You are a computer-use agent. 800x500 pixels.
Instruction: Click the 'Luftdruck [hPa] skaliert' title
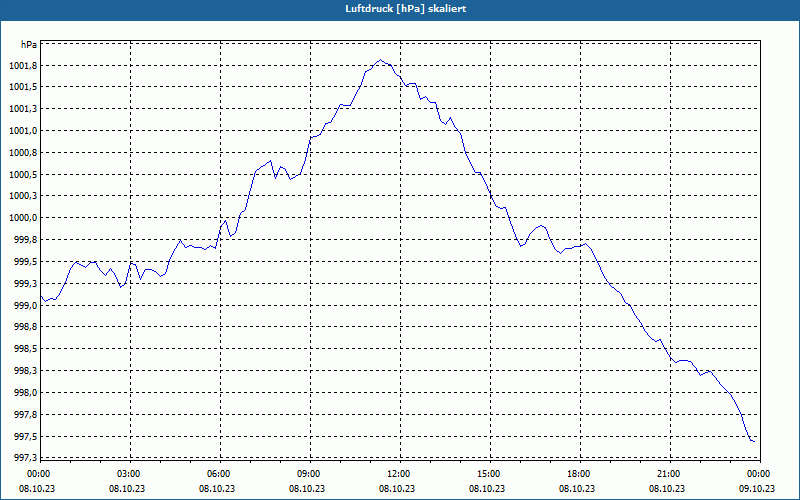405,9
